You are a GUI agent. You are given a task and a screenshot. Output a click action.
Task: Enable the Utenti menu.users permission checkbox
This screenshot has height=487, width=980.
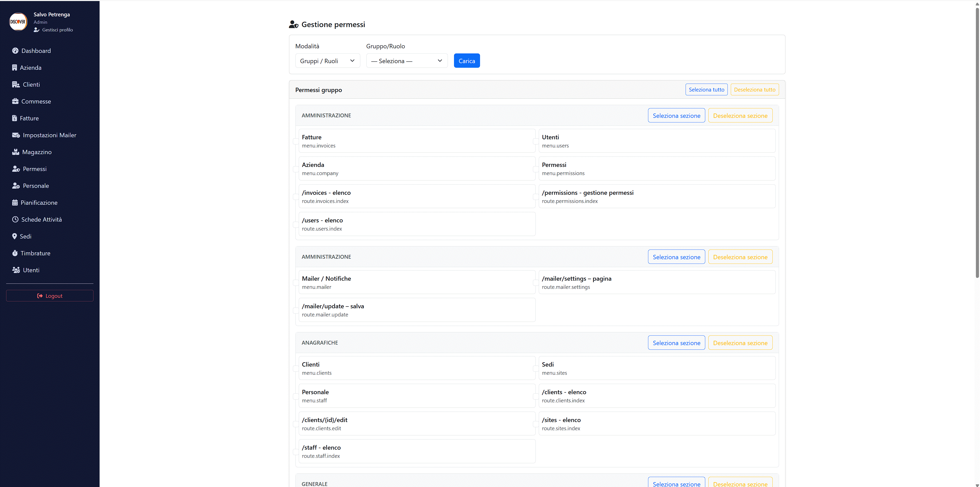pyautogui.click(x=536, y=141)
